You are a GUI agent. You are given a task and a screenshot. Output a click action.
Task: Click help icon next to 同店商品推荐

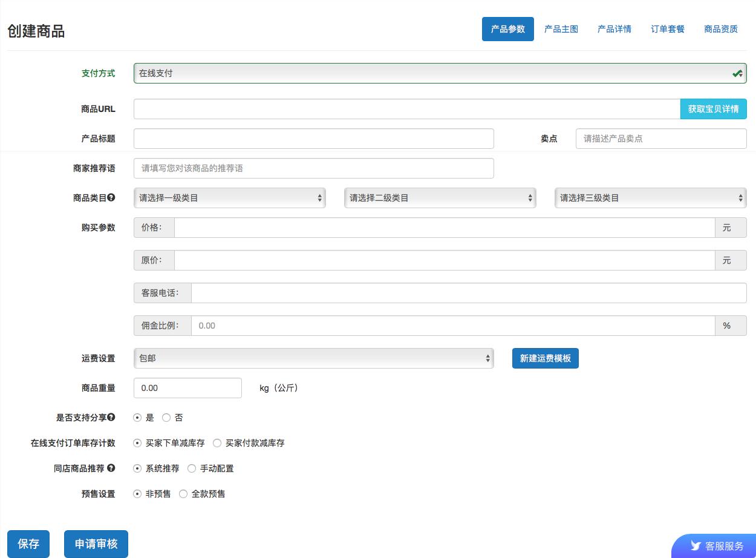point(111,468)
